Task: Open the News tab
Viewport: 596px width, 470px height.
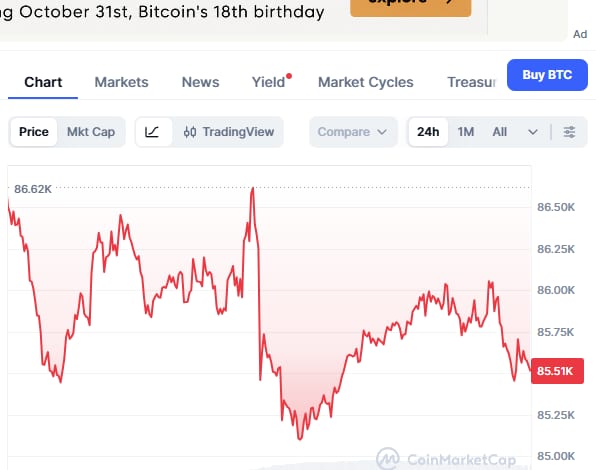Action: 200,82
